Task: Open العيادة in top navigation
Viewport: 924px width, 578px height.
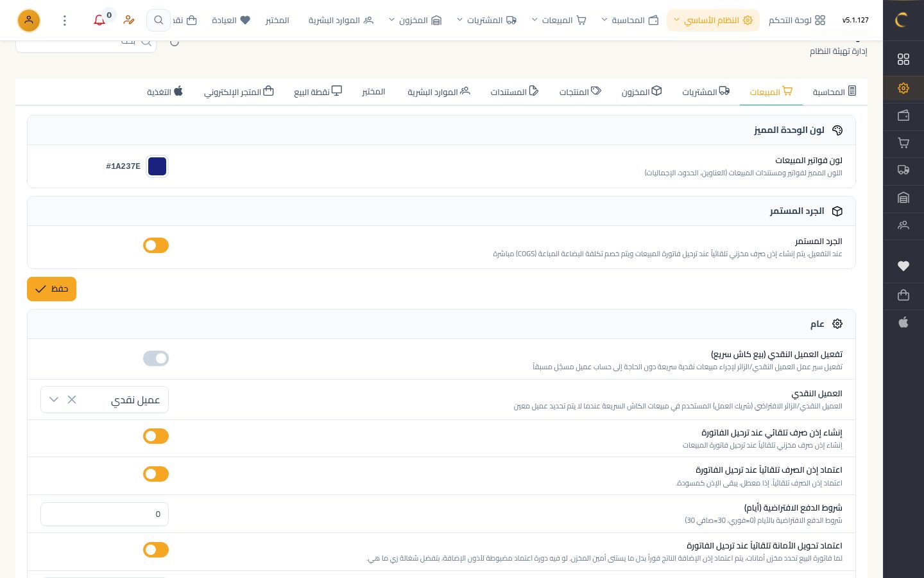Action: [x=231, y=20]
